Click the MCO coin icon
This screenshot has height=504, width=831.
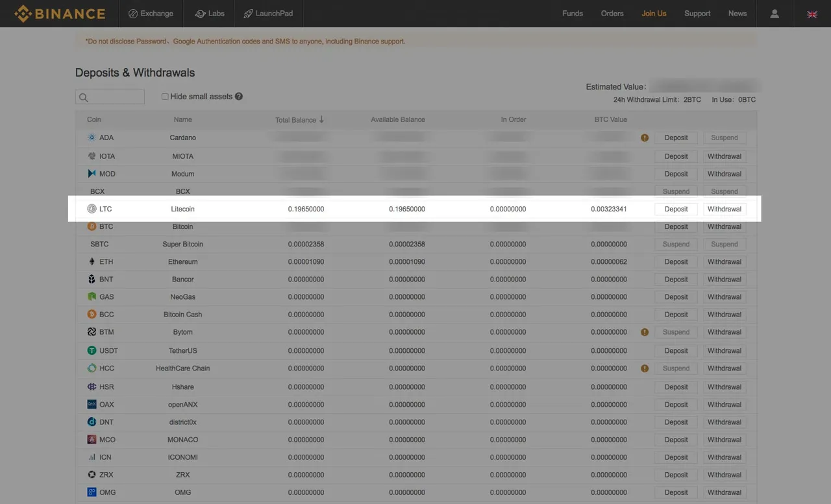[x=92, y=439]
